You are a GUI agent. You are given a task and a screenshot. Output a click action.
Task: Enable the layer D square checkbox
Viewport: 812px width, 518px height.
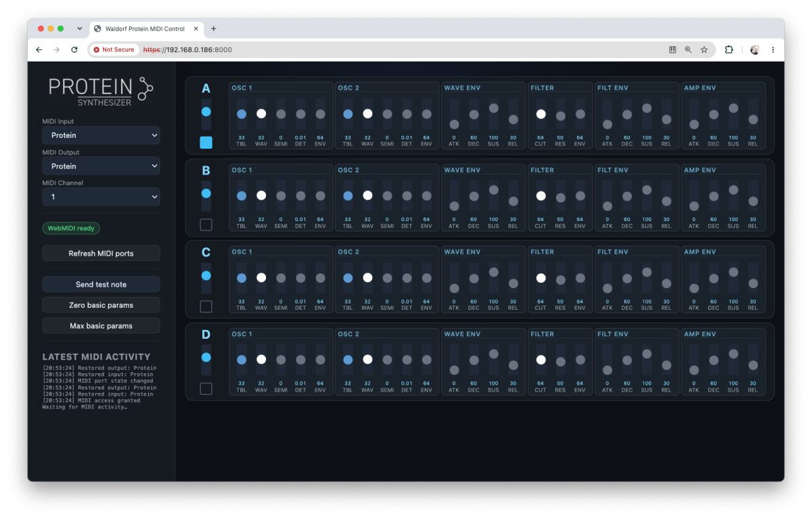[206, 389]
